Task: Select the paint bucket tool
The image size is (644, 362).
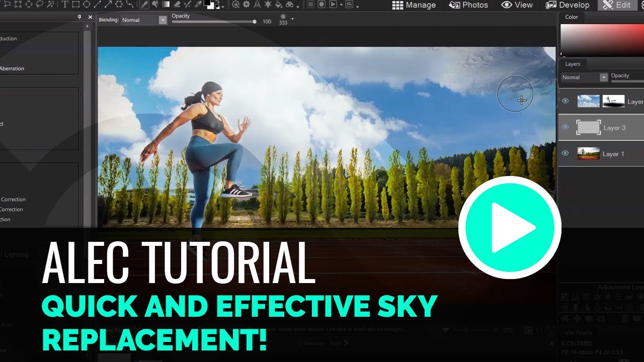Action: pos(278,5)
